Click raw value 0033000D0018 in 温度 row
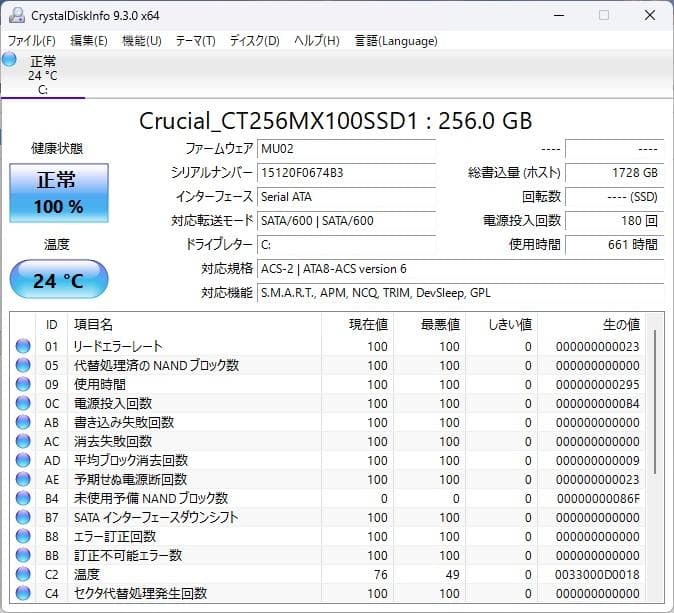The image size is (674, 613). [597, 574]
